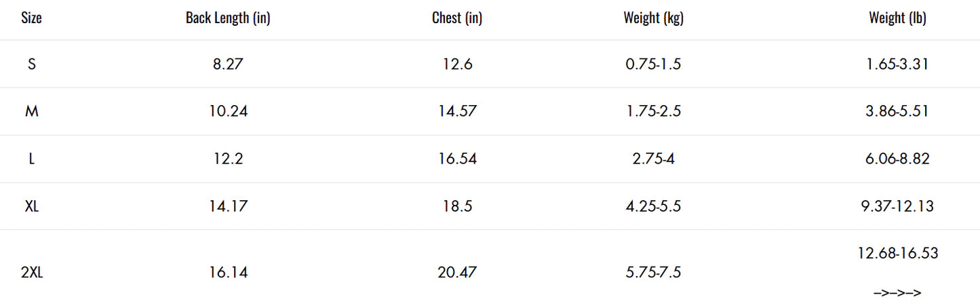980x308 pixels.
Task: Select the XL size row label
Action: click(x=31, y=206)
